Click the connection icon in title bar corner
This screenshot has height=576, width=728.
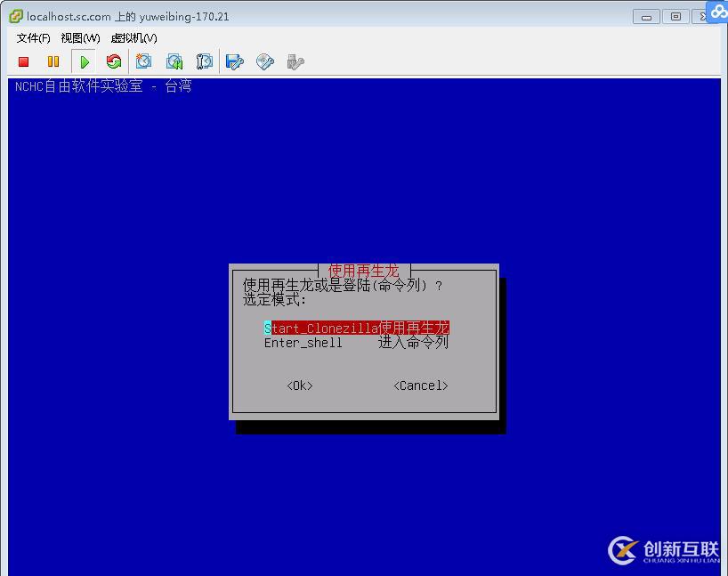(x=717, y=12)
